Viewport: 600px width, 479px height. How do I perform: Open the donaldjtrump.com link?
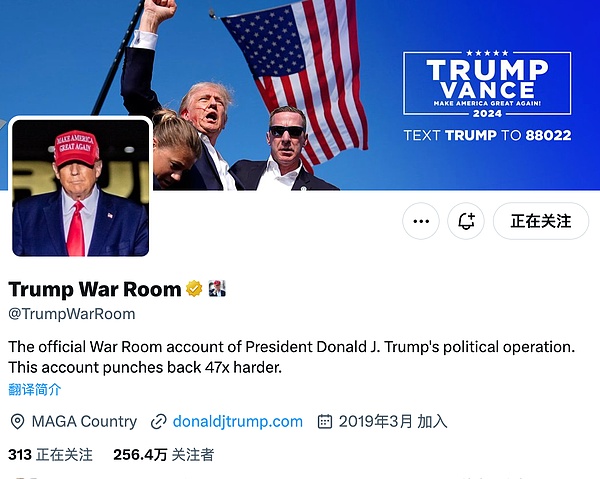click(x=238, y=421)
